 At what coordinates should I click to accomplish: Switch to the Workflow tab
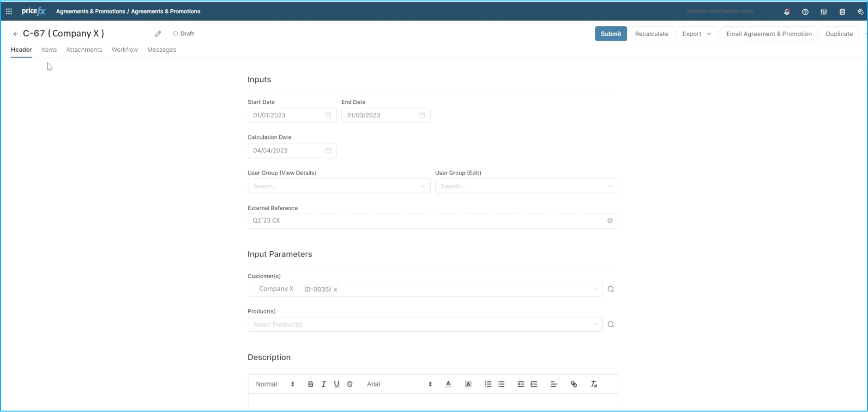pos(125,50)
